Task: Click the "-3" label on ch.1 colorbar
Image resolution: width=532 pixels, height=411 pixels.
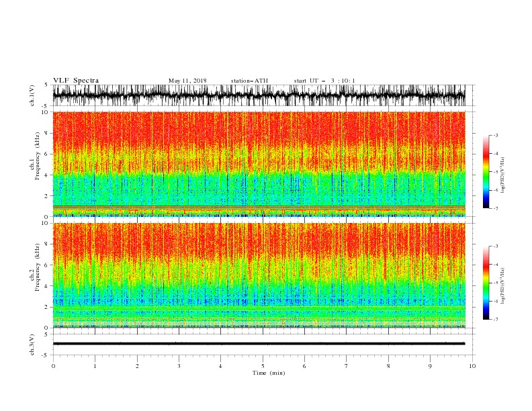Action: tap(496, 135)
